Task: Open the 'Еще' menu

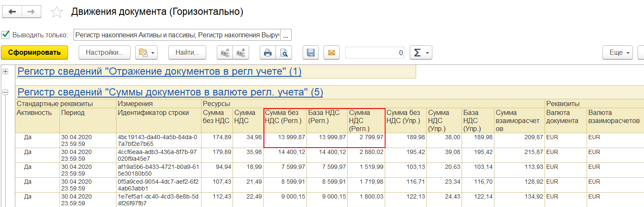Action: tap(618, 53)
